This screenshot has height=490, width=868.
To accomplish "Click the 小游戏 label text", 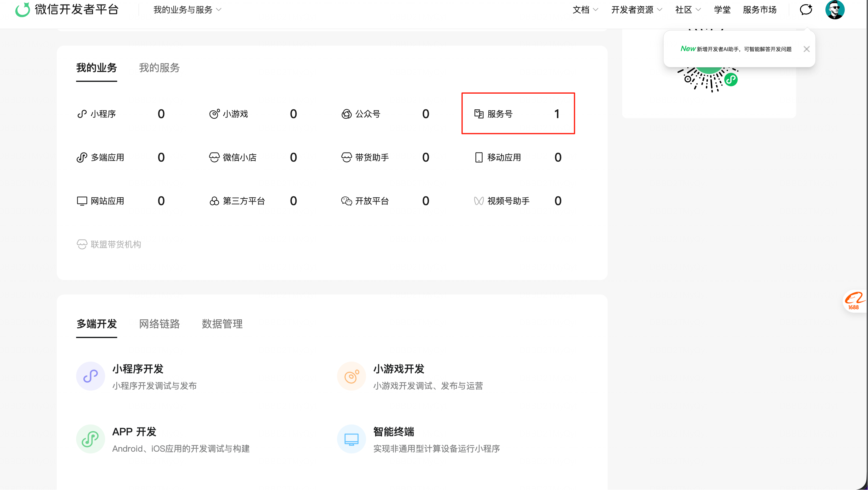I will tap(235, 114).
